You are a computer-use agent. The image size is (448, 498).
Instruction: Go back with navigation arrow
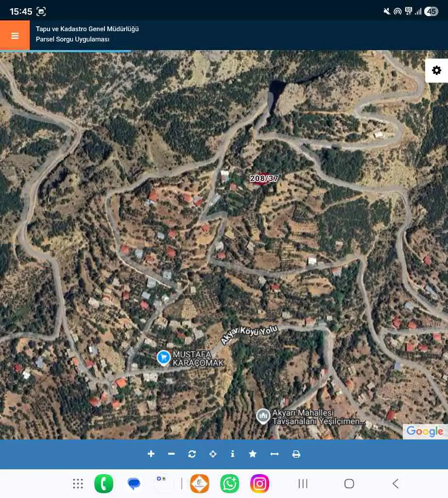pos(396,483)
